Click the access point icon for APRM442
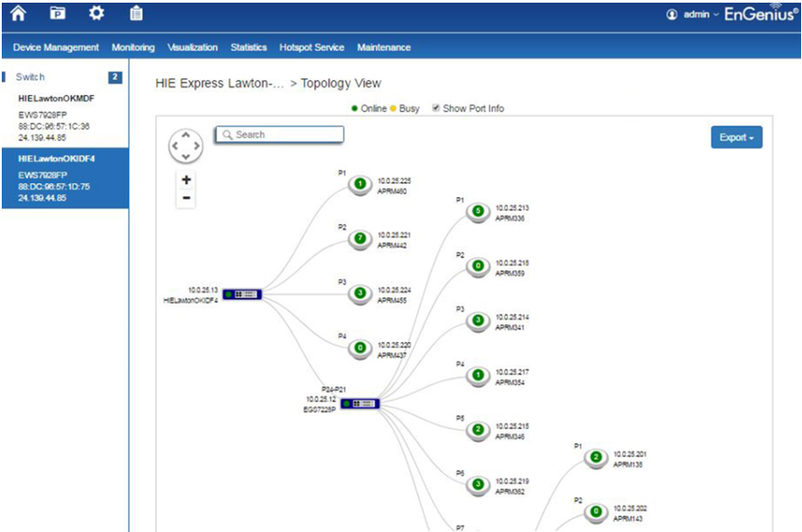Image resolution: width=802 pixels, height=532 pixels. point(360,239)
